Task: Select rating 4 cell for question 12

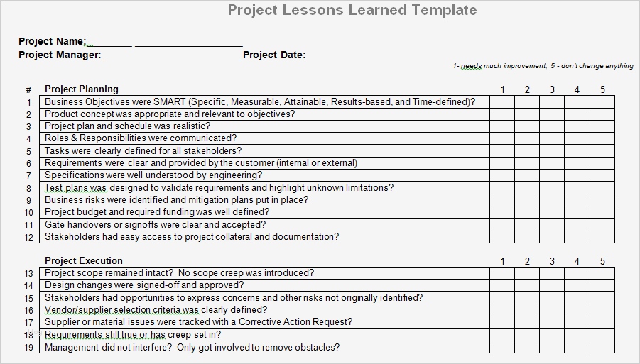Action: [x=577, y=237]
